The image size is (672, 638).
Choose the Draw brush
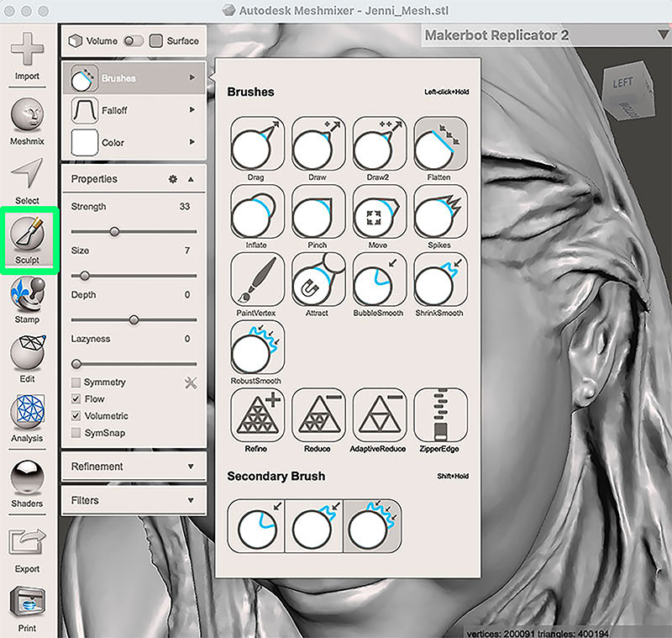coord(318,144)
